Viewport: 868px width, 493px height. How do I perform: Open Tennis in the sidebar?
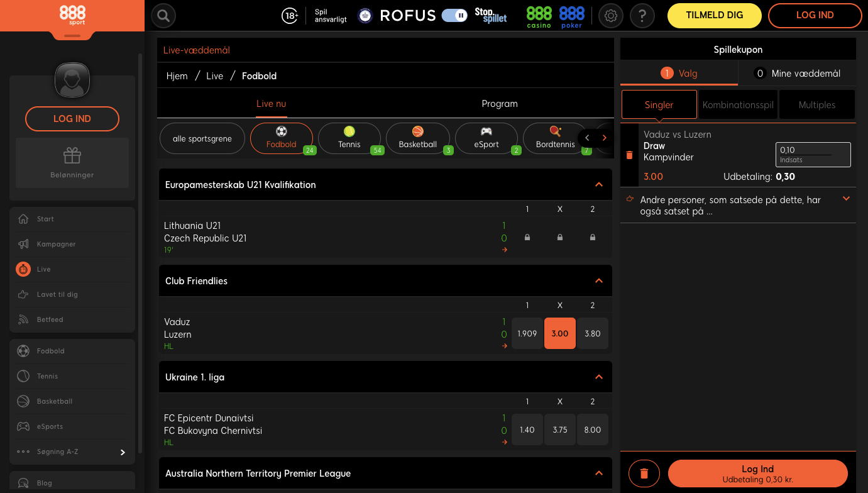(x=72, y=376)
